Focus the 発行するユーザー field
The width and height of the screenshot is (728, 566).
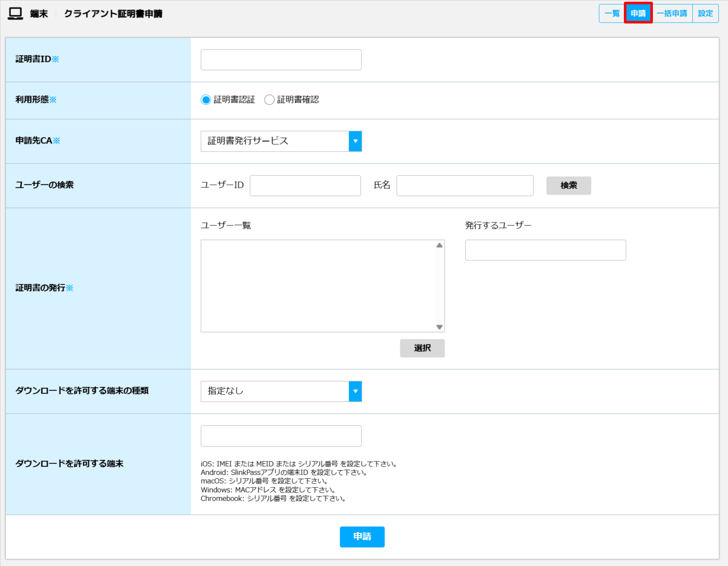click(545, 250)
